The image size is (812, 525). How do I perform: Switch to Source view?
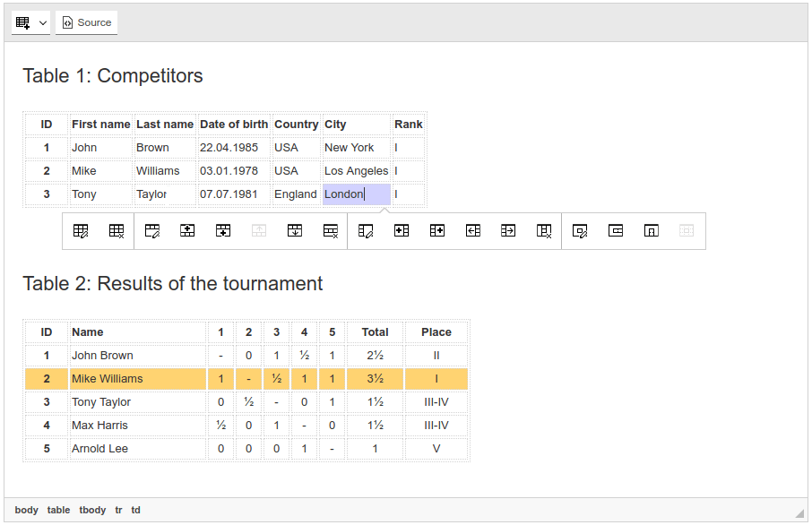86,22
